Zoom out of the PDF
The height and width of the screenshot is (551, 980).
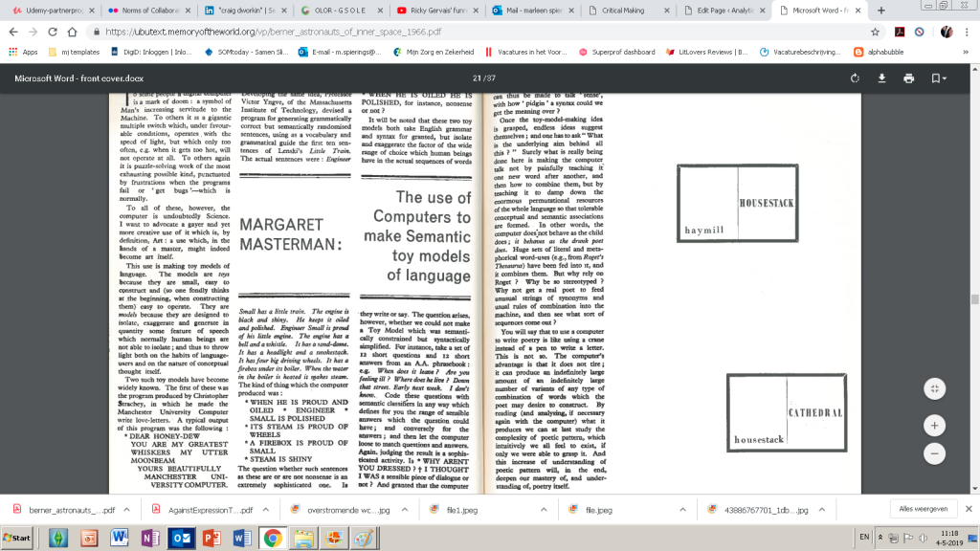[934, 453]
